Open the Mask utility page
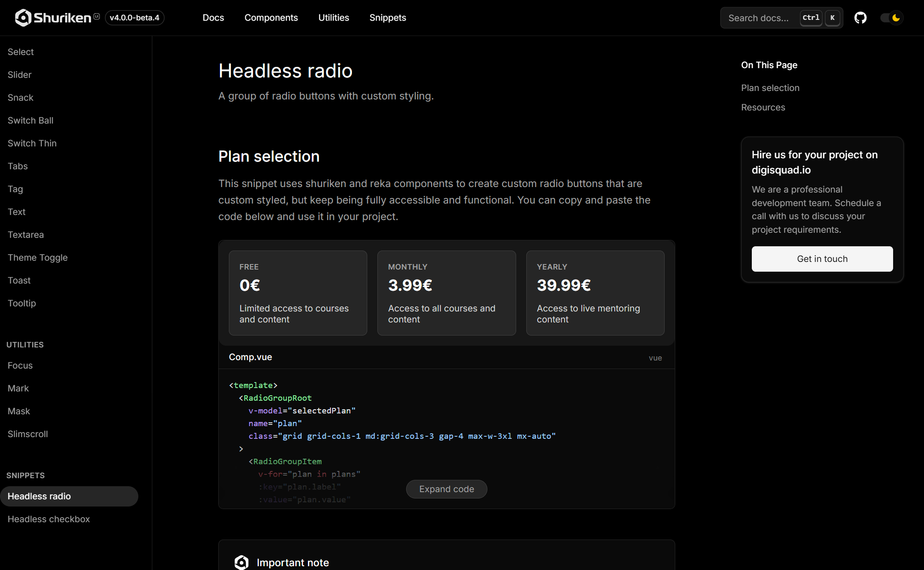 19,411
